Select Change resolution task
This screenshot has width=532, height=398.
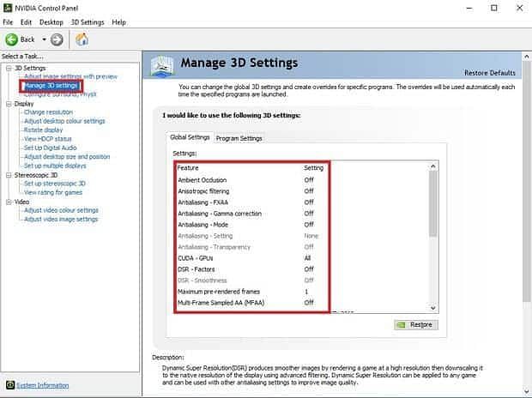pyautogui.click(x=49, y=112)
